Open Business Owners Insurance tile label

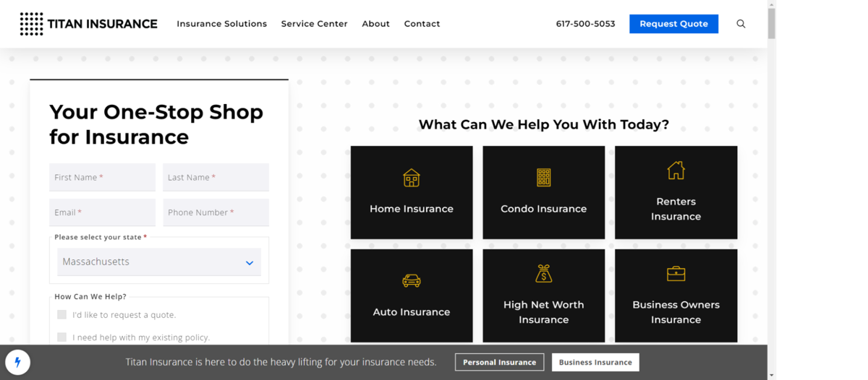coord(676,312)
